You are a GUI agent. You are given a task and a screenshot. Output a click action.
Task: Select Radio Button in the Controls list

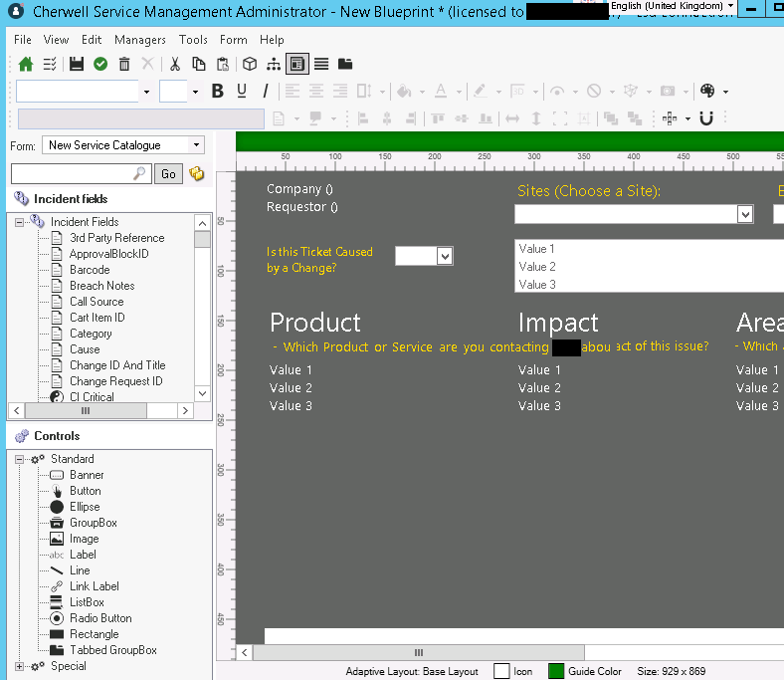click(100, 618)
